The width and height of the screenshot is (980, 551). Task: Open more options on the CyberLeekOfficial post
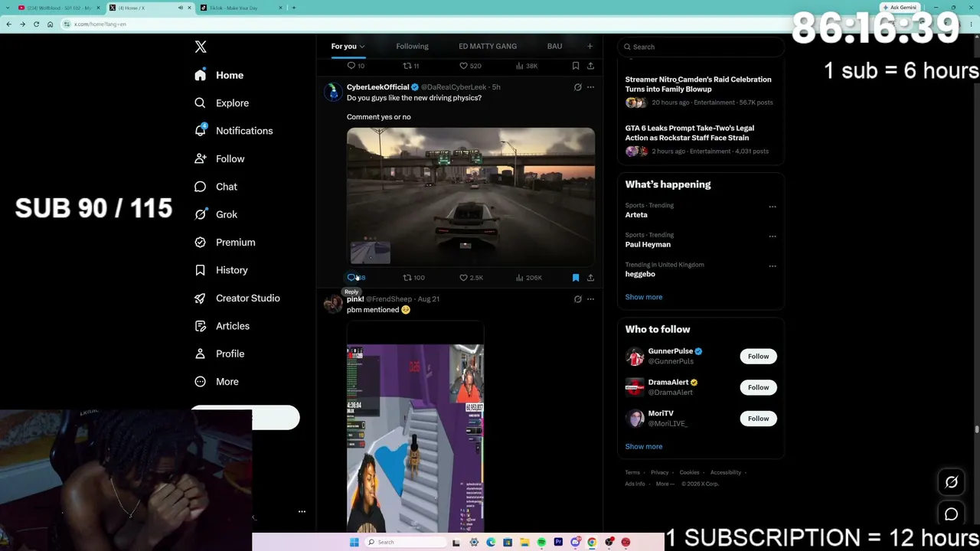tap(590, 87)
